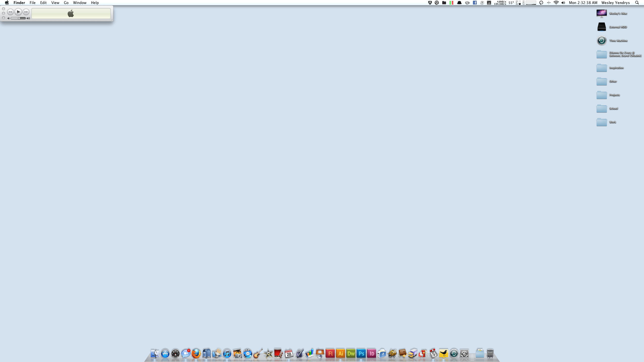Open the Wesley Yendrys user menu
644x362 pixels.
coord(615,3)
